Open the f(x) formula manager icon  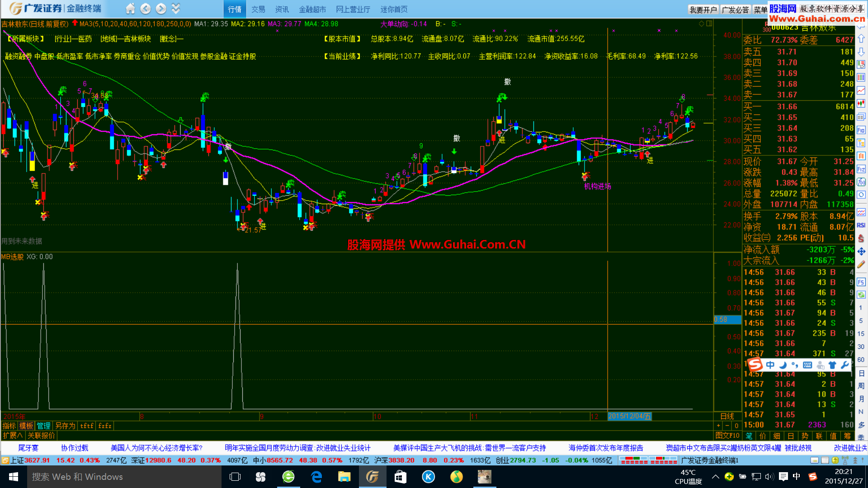click(x=861, y=182)
